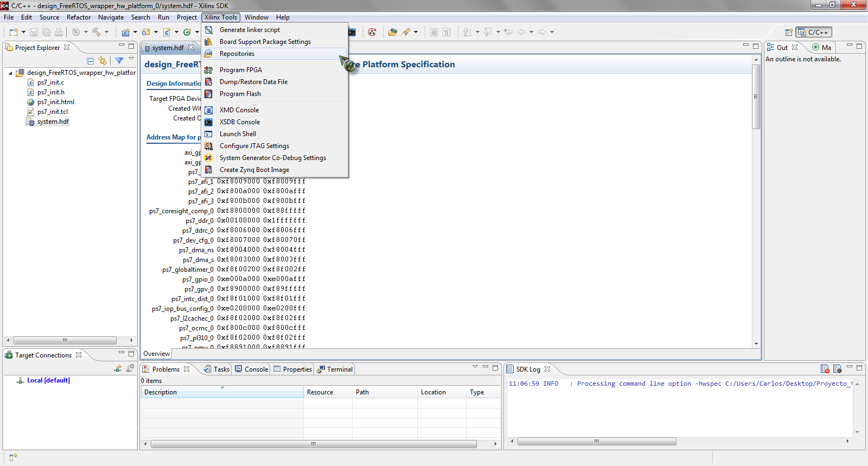Choose Board Support Package Settings entry

275,42
